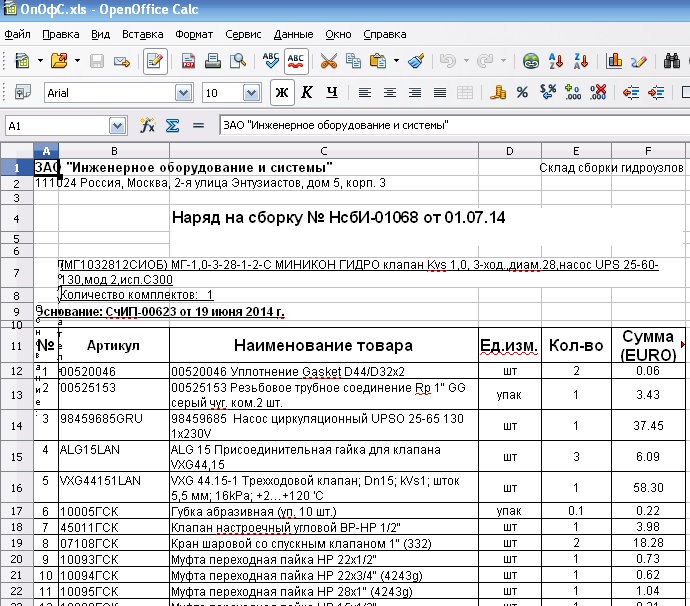Toggle AutoSpellcheck ABC wavy icon
Image resolution: width=690 pixels, height=606 pixels.
coord(296,61)
